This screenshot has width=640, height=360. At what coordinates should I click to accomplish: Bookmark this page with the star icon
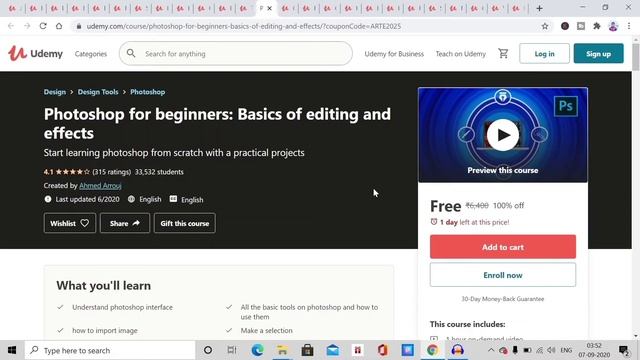point(544,26)
